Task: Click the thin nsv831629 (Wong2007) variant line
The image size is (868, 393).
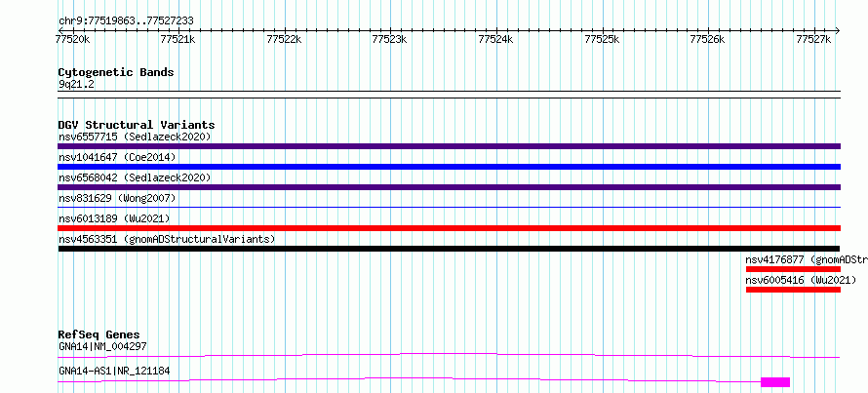Action: click(449, 208)
